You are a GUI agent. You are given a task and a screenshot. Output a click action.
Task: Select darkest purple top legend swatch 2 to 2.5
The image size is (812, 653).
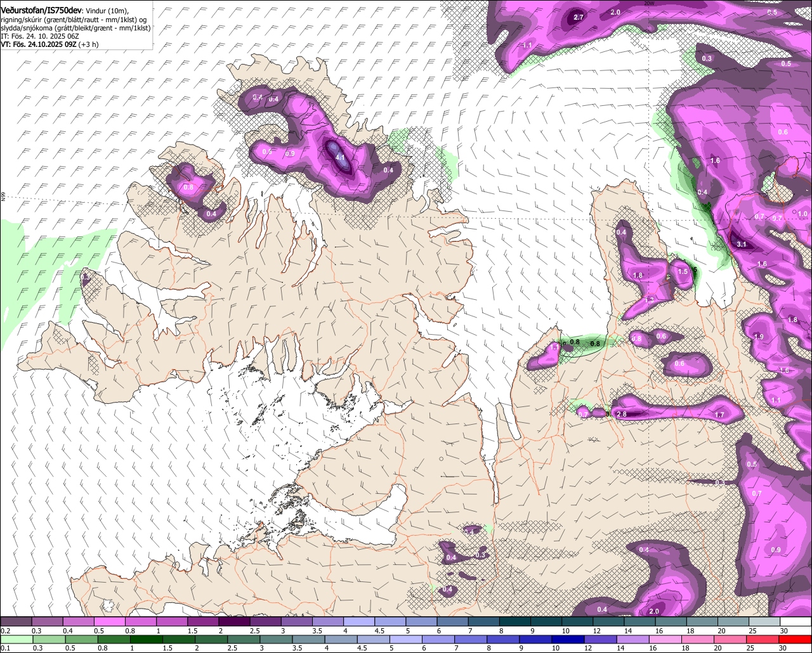(234, 622)
